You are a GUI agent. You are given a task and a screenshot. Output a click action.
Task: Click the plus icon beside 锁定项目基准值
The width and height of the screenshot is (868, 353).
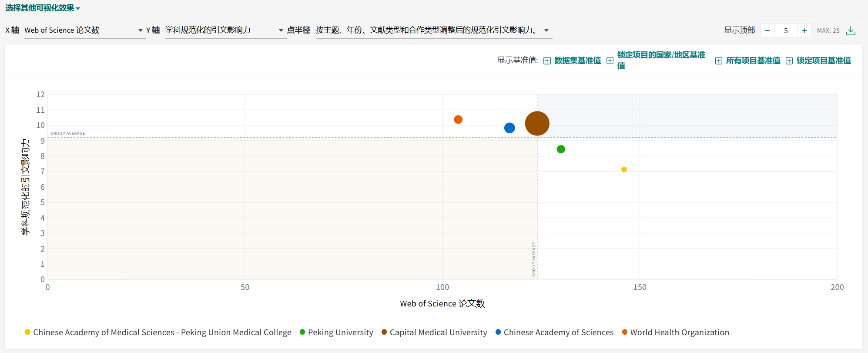point(789,61)
